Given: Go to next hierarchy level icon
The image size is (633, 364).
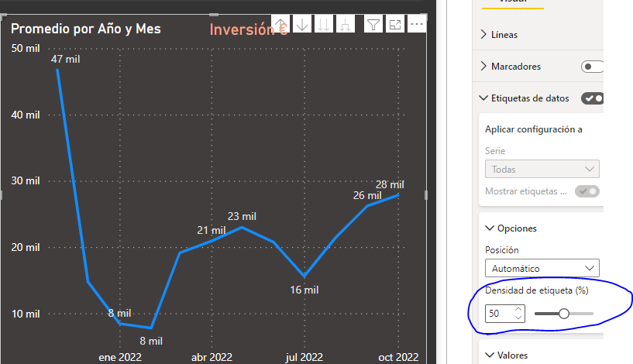Looking at the screenshot, I should click(x=323, y=25).
